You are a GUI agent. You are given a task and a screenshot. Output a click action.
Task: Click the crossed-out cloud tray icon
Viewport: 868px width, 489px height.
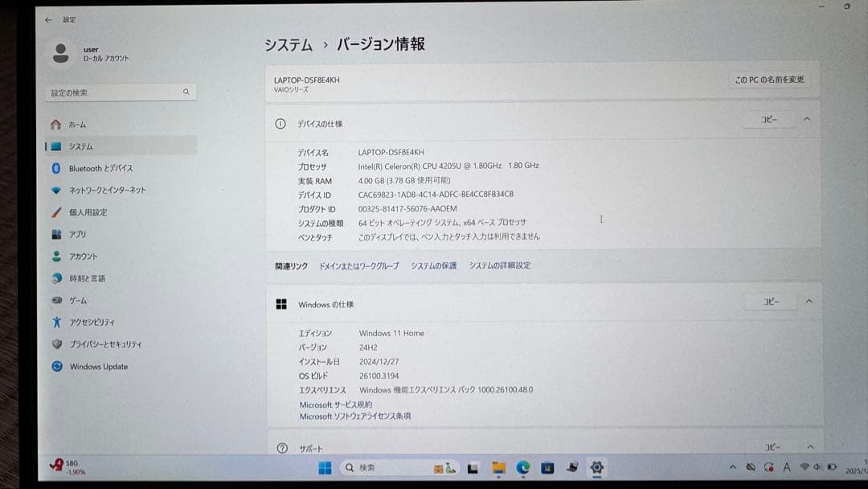(x=751, y=467)
